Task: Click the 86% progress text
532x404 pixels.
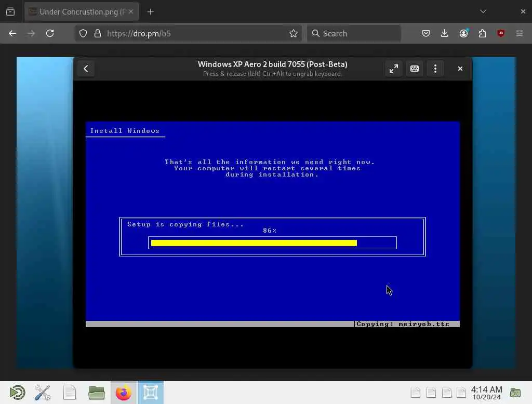Action: coord(270,231)
